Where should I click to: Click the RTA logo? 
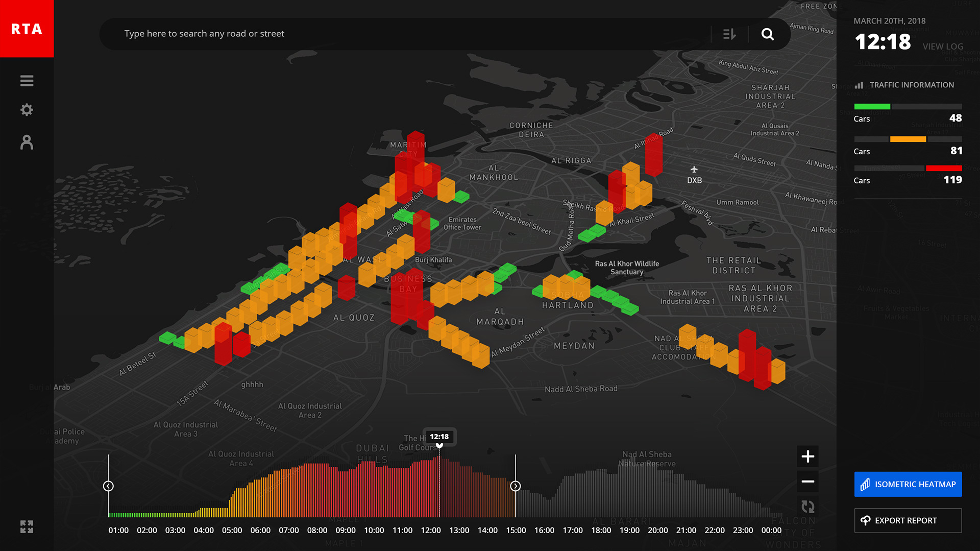tap(27, 29)
